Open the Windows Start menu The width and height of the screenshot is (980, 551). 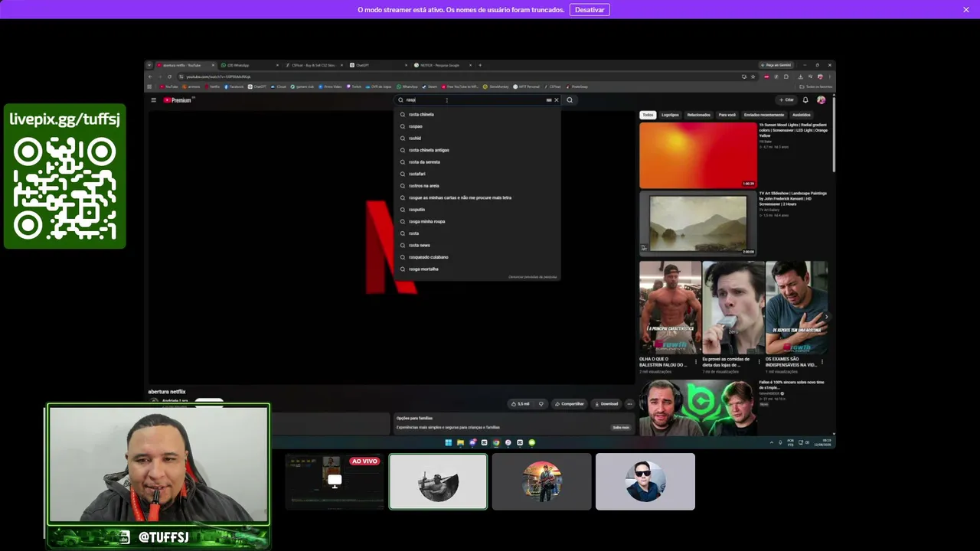(x=449, y=442)
